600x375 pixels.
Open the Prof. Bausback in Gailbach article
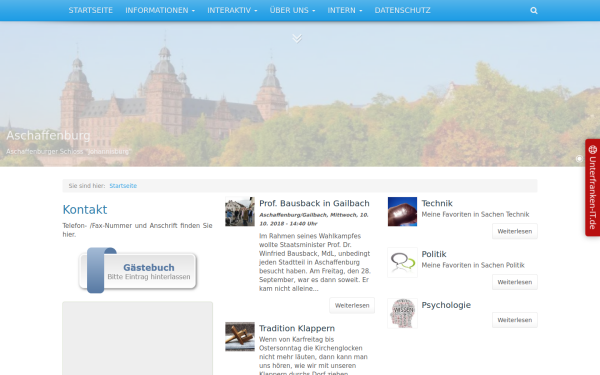[314, 203]
